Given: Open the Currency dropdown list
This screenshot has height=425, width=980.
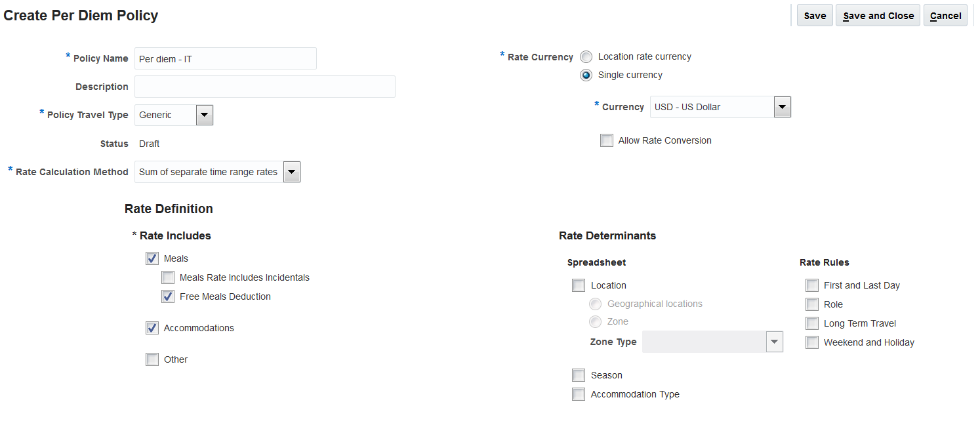Looking at the screenshot, I should click(782, 107).
